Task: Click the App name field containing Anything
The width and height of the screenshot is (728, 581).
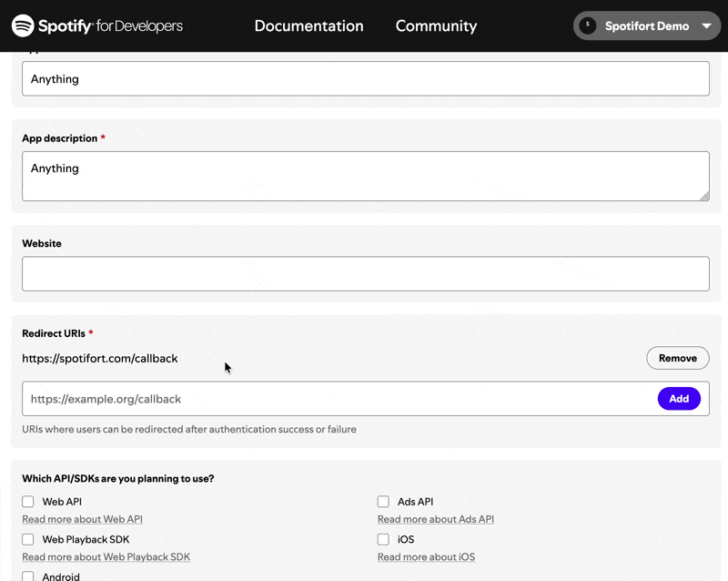Action: [x=364, y=79]
